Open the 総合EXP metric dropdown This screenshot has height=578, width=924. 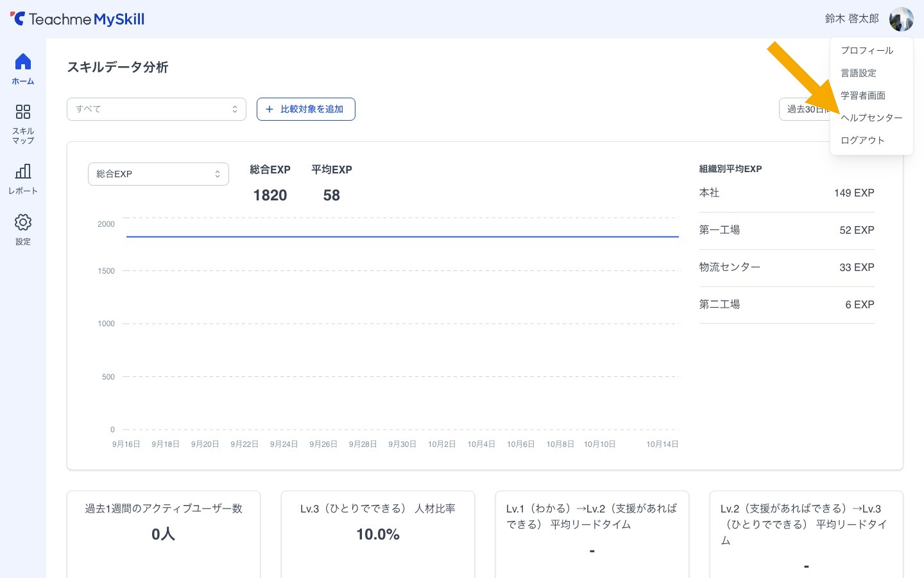pyautogui.click(x=158, y=174)
